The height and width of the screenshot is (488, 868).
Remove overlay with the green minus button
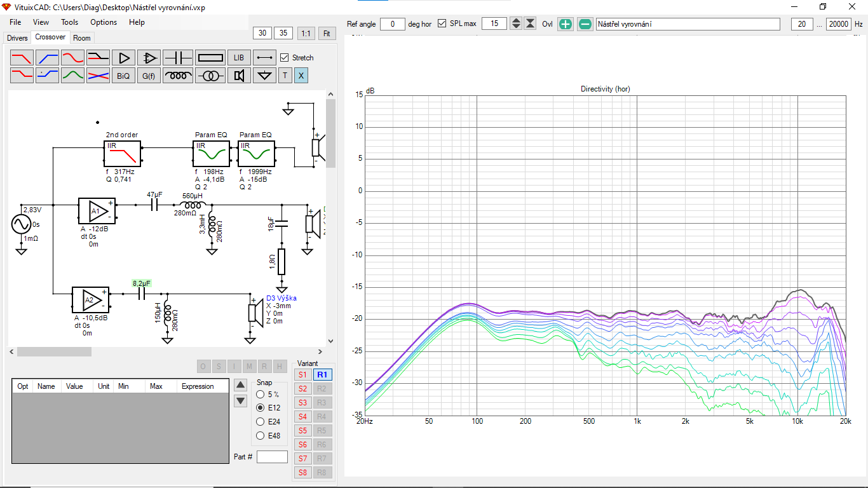click(x=585, y=24)
